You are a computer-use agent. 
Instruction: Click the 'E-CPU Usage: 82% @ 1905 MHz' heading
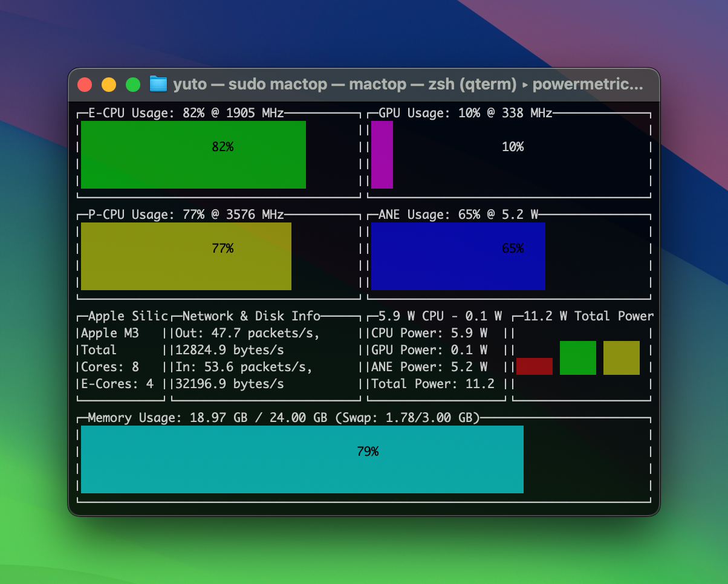pos(186,113)
